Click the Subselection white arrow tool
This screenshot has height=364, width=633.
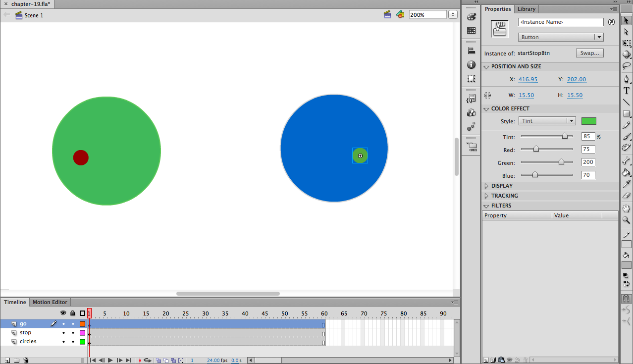pyautogui.click(x=627, y=32)
